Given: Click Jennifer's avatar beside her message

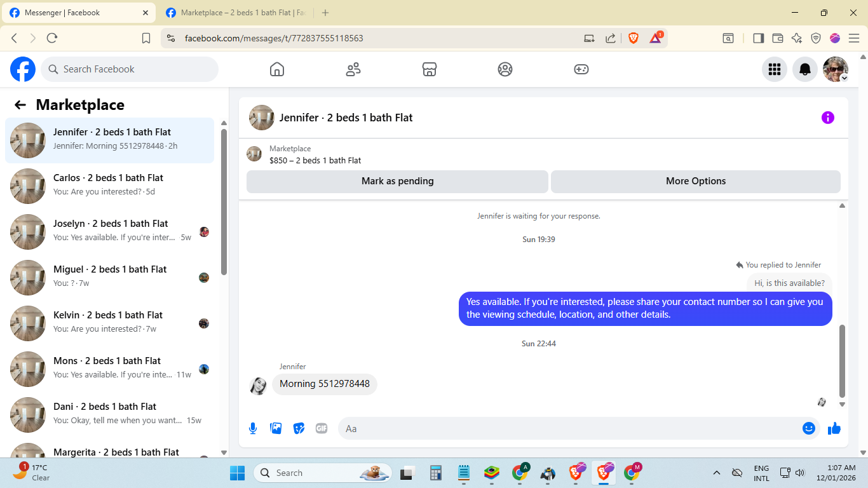Looking at the screenshot, I should click(258, 385).
